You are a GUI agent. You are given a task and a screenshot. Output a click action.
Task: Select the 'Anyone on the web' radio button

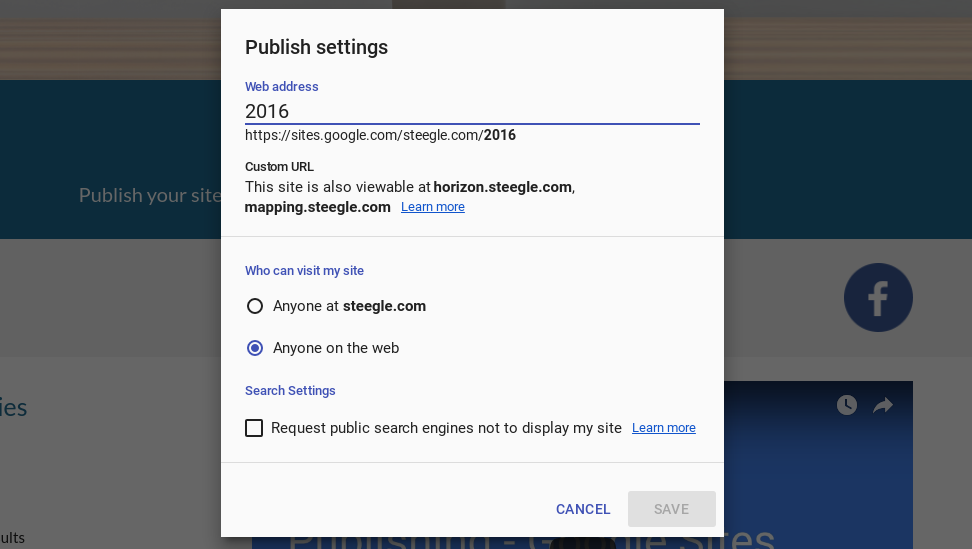click(255, 348)
